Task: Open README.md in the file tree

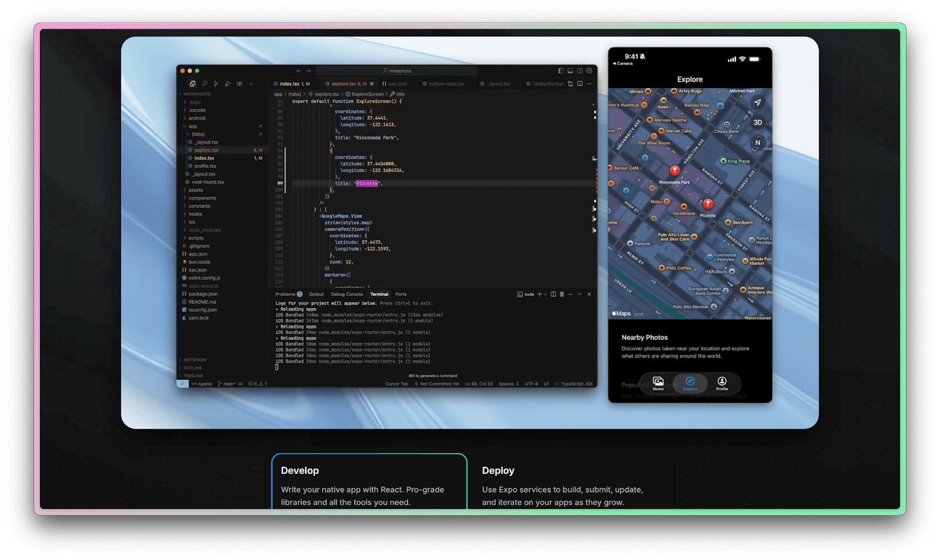Action: [x=202, y=302]
